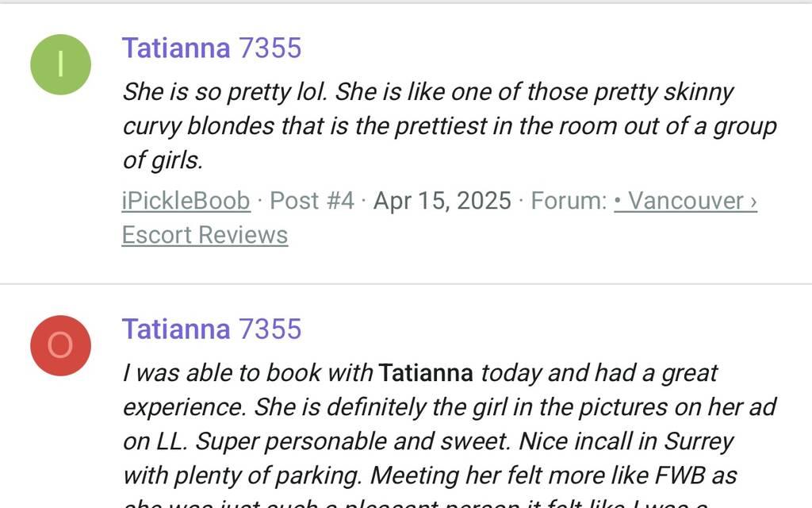Click the green "I" user avatar
Viewport: 812px width, 508px height.
point(60,64)
